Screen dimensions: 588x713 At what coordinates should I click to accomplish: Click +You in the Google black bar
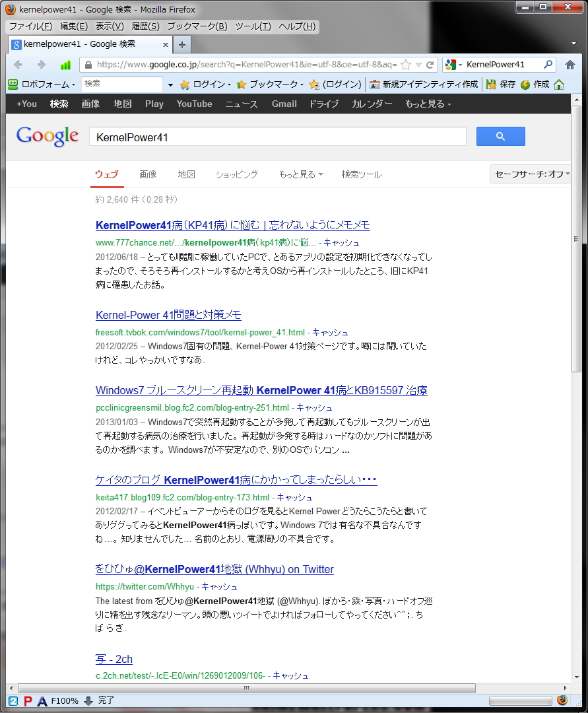click(27, 104)
